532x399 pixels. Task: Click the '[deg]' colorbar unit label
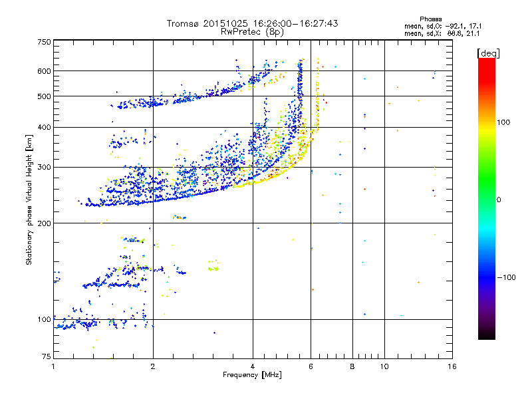(x=488, y=53)
